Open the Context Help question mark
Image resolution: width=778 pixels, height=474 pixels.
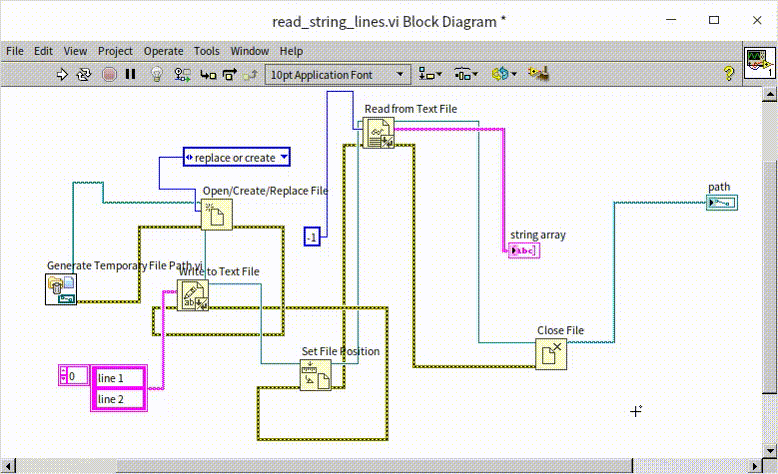pyautogui.click(x=729, y=74)
